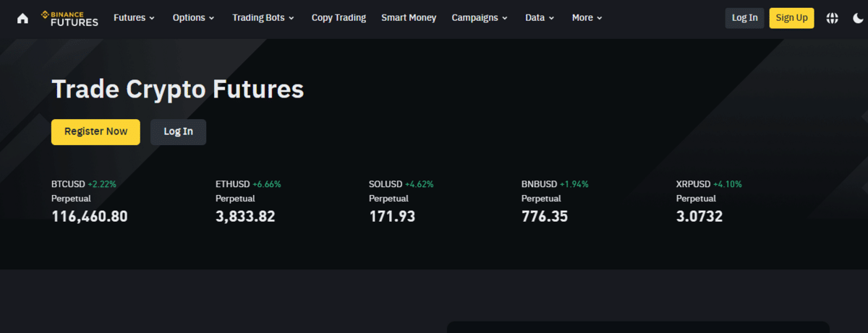
Task: Expand the Options dropdown menu
Action: coord(194,18)
